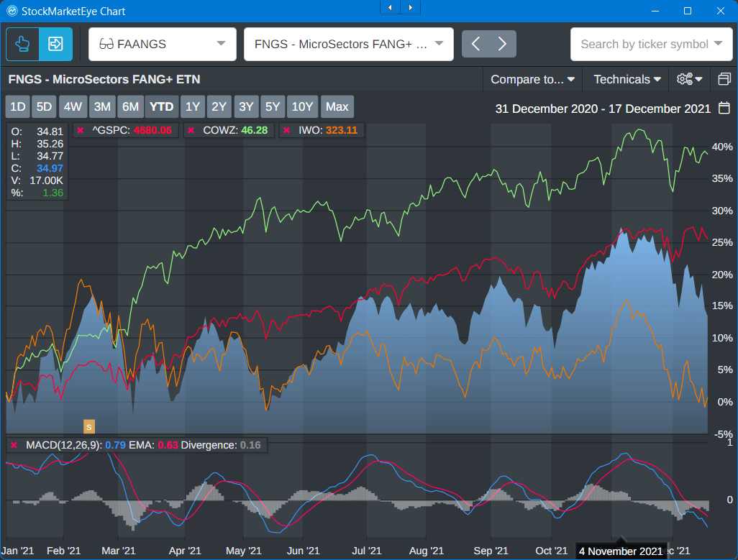Select the 1D time range

18,106
